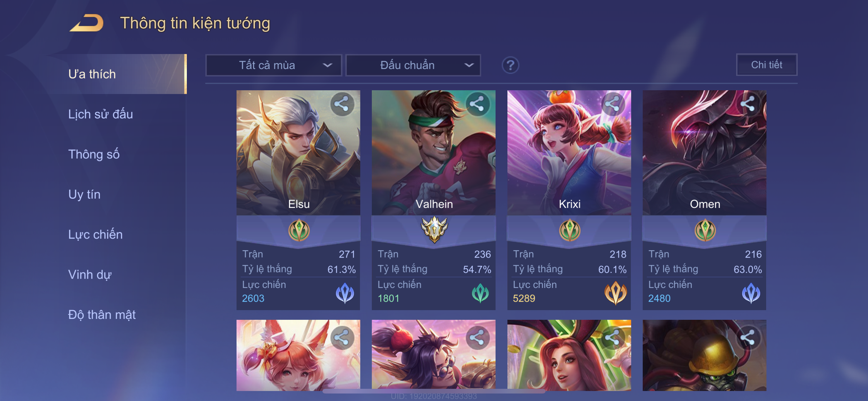Share the Krixi hero card
This screenshot has height=401, width=868.
click(613, 104)
